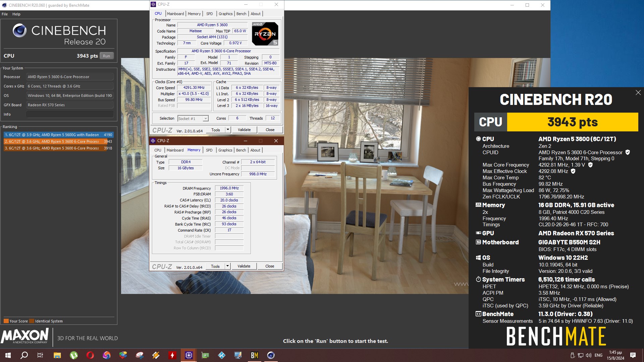This screenshot has width=644, height=362.
Task: Click the Cinebench sphere logo
Action: click(x=20, y=31)
